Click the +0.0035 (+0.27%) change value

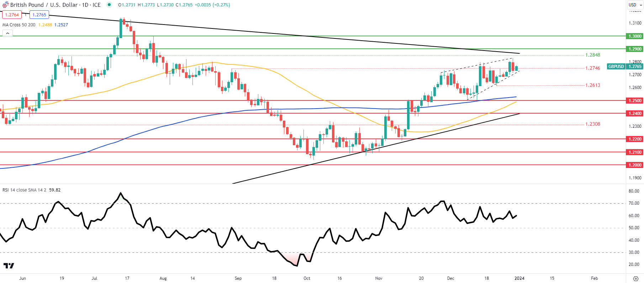pyautogui.click(x=212, y=5)
